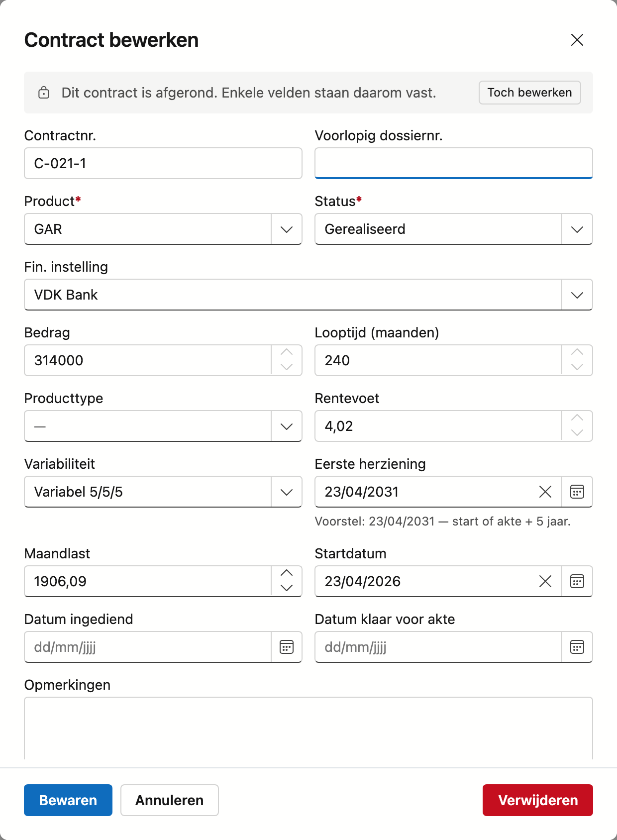Increase the Looptijd (maanden) value

(x=577, y=352)
